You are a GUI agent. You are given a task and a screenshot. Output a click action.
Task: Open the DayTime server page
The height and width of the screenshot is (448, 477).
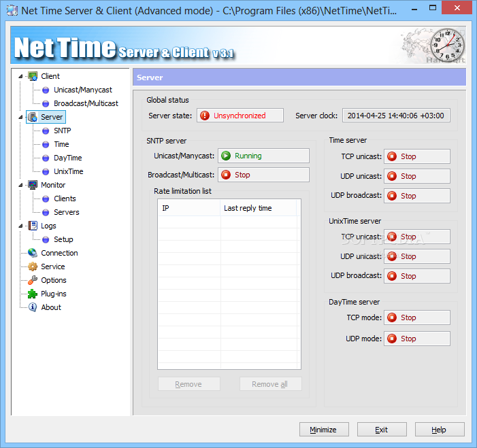(x=68, y=158)
